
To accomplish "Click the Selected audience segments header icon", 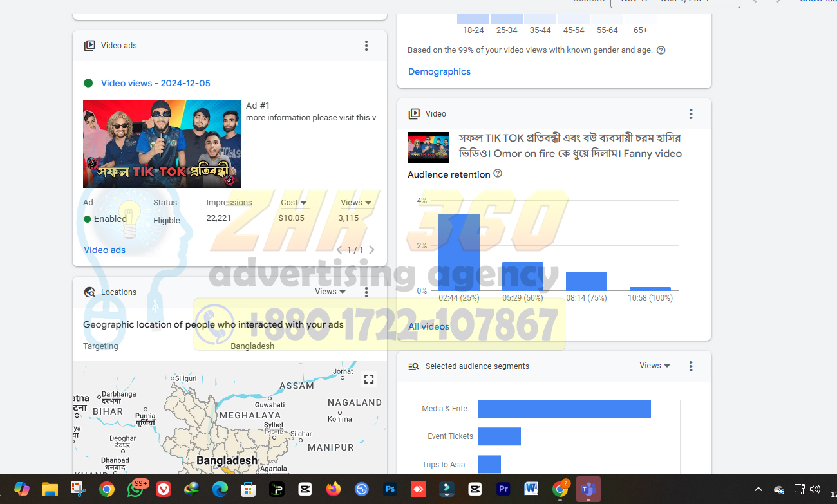I will point(414,366).
